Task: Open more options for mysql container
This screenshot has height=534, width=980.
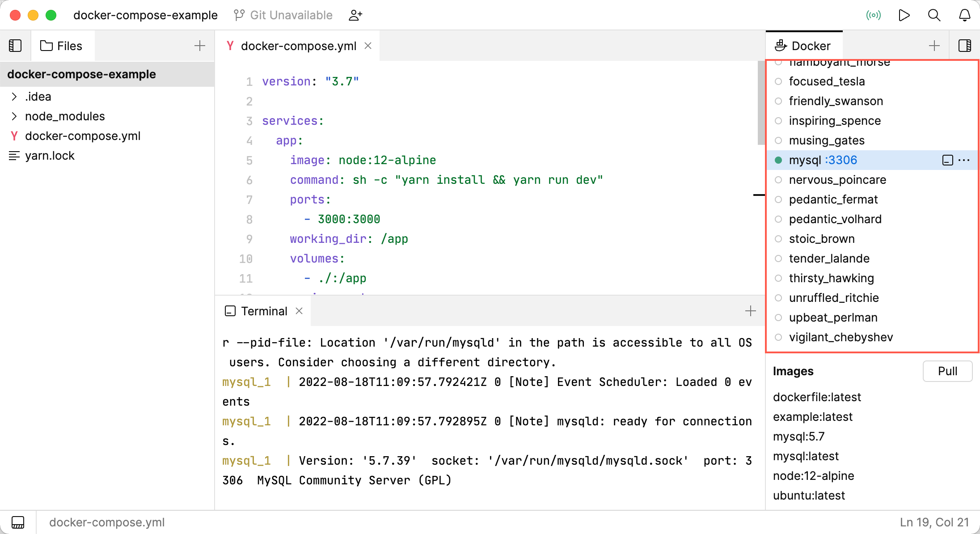Action: [x=964, y=160]
